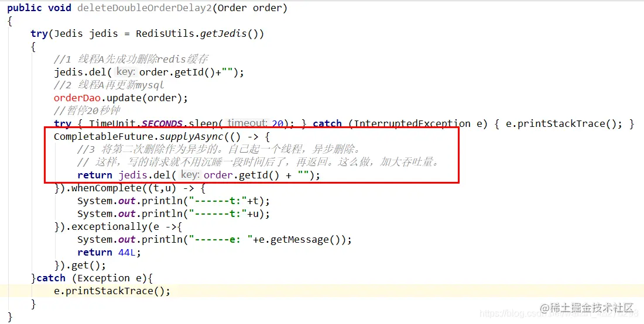Click the comment '//暂停20秒钟'
Viewport: 644px width, 324px height.
[x=87, y=111]
